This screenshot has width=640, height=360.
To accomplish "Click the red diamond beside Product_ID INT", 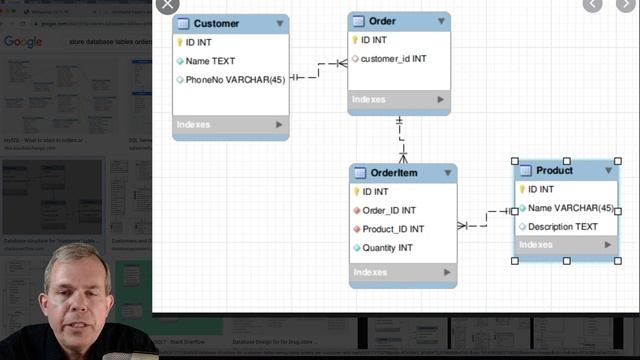I will pos(357,229).
